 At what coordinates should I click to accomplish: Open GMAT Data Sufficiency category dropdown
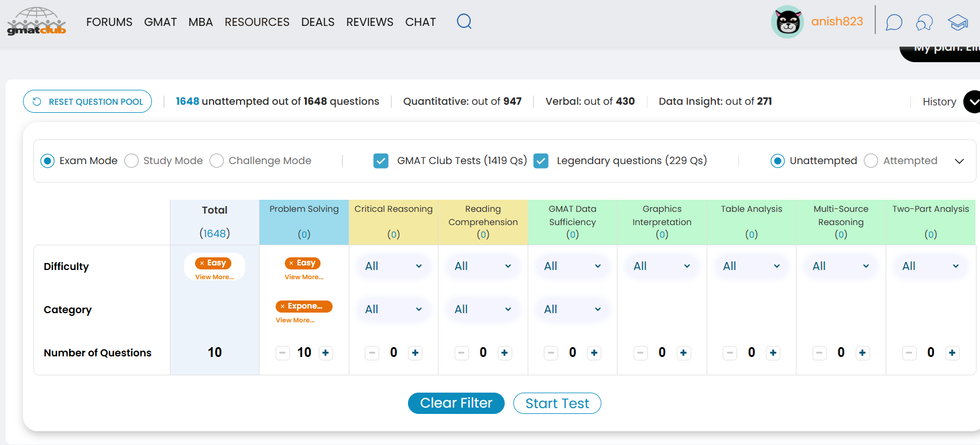572,309
